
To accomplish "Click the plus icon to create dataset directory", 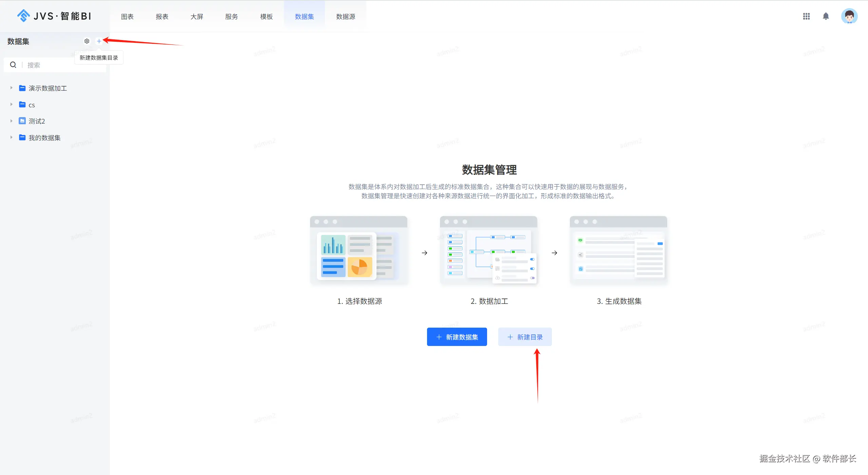I will (x=99, y=41).
